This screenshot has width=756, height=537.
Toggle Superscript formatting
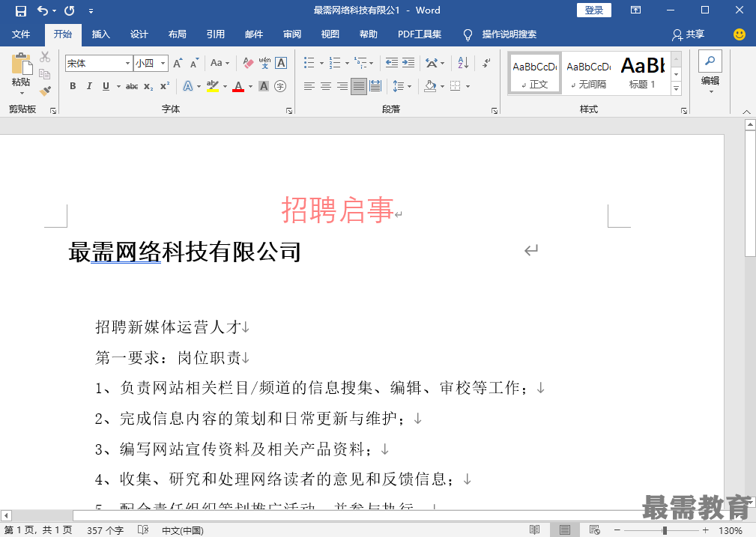165,86
